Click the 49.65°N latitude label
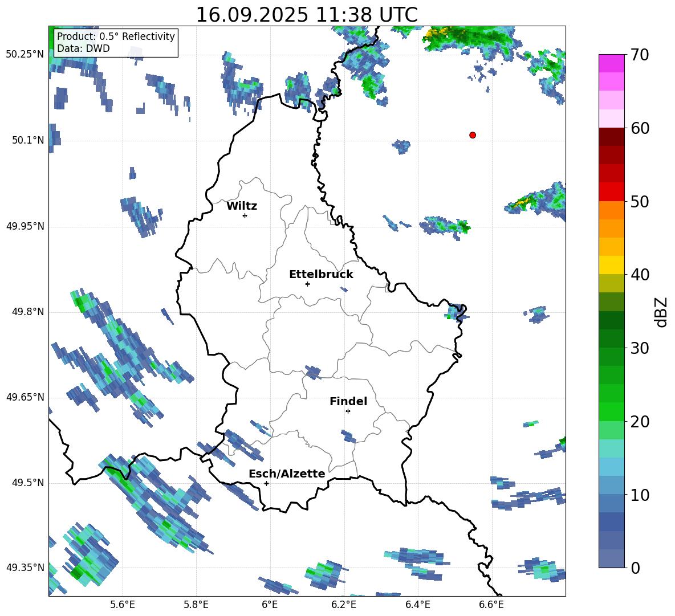The width and height of the screenshot is (675, 616). [x=25, y=397]
